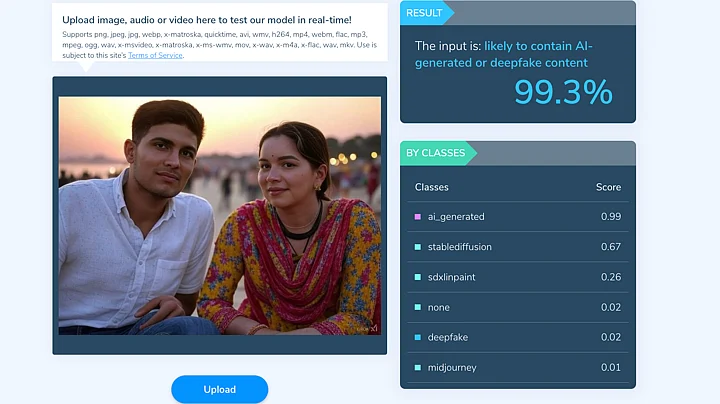Click the blue Upload button
The image size is (720, 404).
click(x=219, y=389)
